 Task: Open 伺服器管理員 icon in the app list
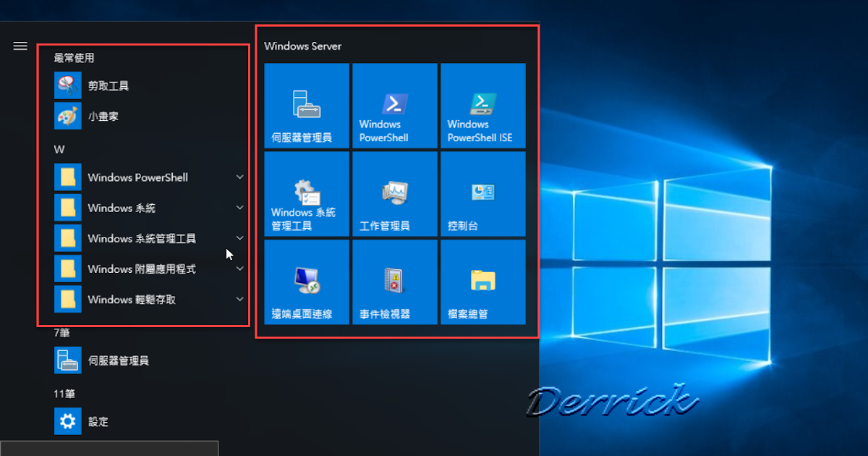pos(68,360)
